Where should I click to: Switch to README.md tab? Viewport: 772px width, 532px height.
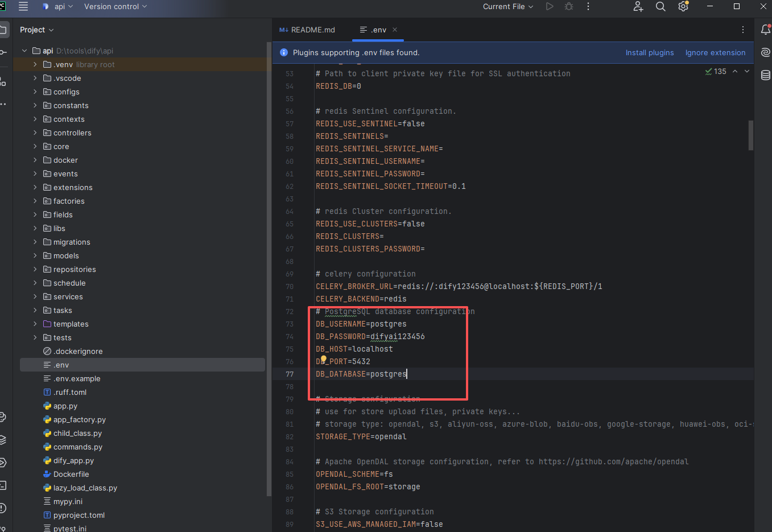point(307,30)
